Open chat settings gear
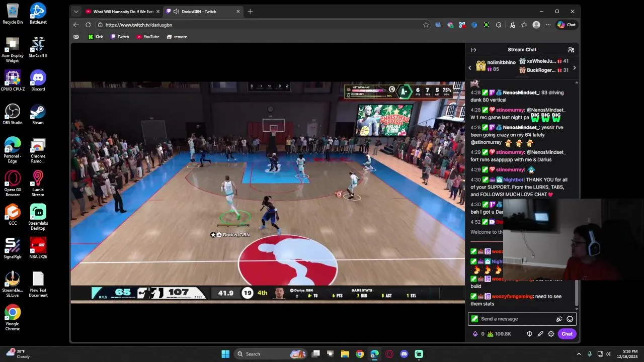 551,334
